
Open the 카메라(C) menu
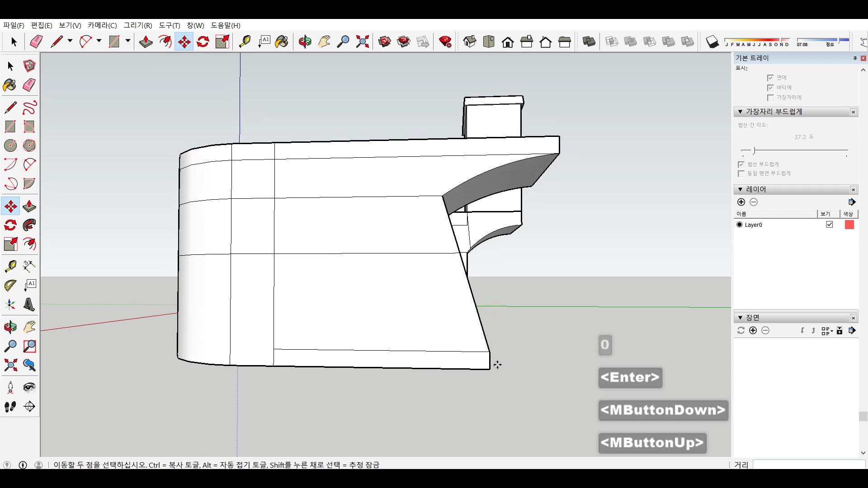102,25
